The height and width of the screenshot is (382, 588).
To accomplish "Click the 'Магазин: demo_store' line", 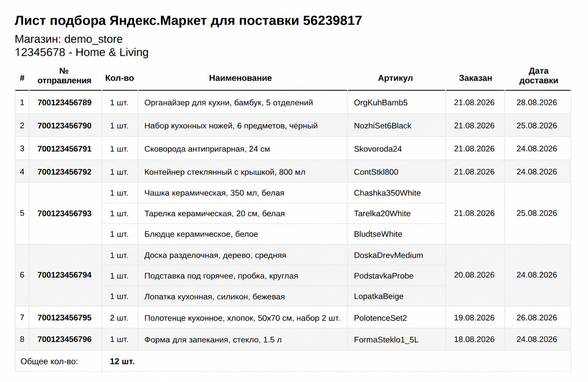I will (x=69, y=39).
